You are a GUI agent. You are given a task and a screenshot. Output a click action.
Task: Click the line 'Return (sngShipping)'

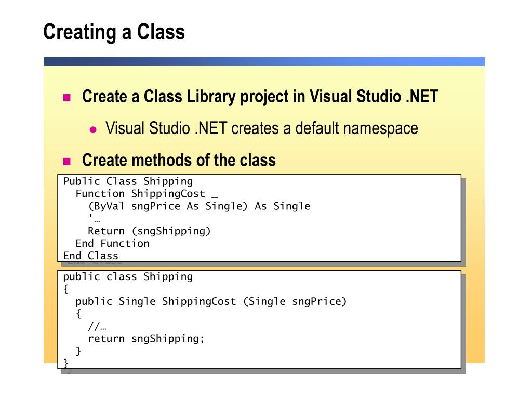(x=149, y=231)
